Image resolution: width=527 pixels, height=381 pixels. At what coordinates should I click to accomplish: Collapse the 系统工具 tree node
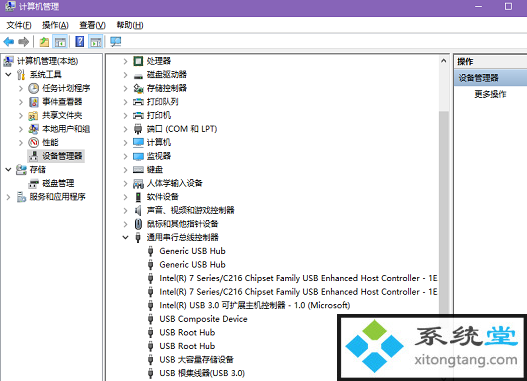tap(8, 75)
